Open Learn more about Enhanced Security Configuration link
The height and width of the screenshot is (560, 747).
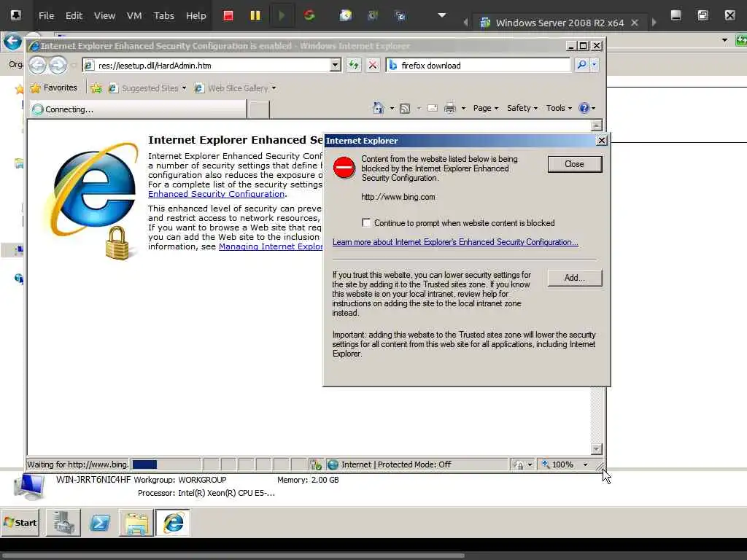coord(455,242)
